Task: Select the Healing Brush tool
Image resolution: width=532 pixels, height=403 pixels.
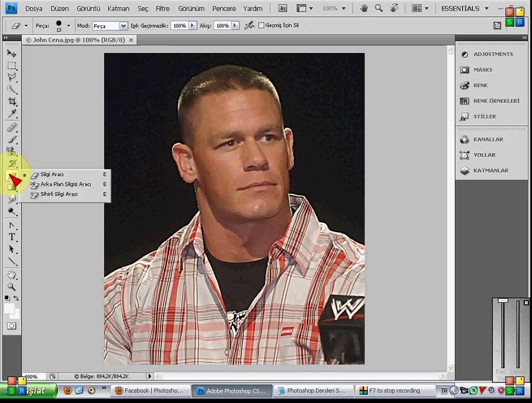Action: (x=12, y=127)
